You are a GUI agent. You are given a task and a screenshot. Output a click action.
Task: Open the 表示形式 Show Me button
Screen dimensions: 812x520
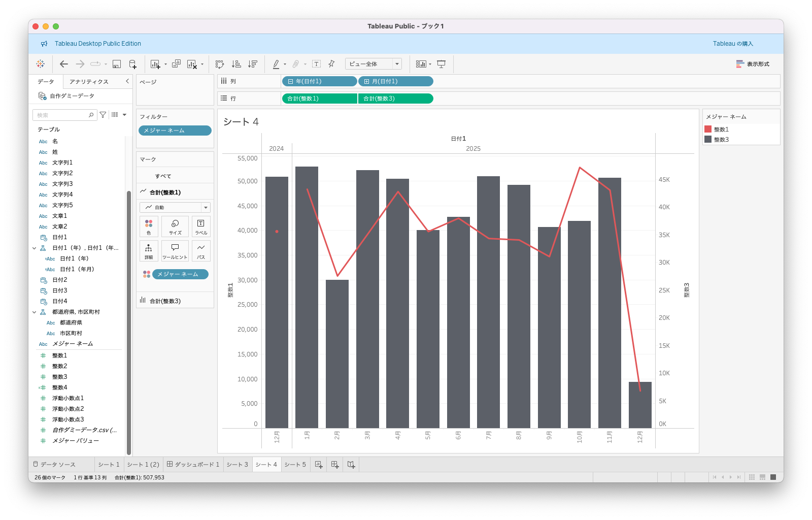click(x=753, y=64)
